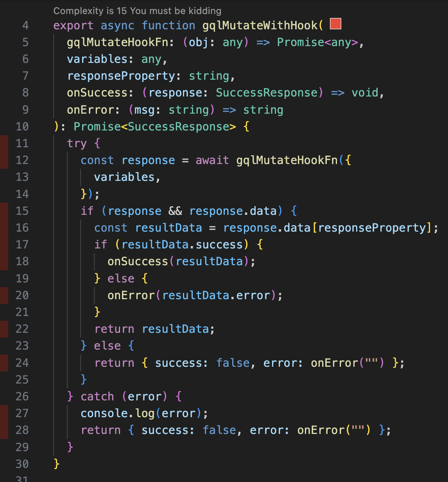Click 'onSuccess' call on line 18

coord(138,261)
